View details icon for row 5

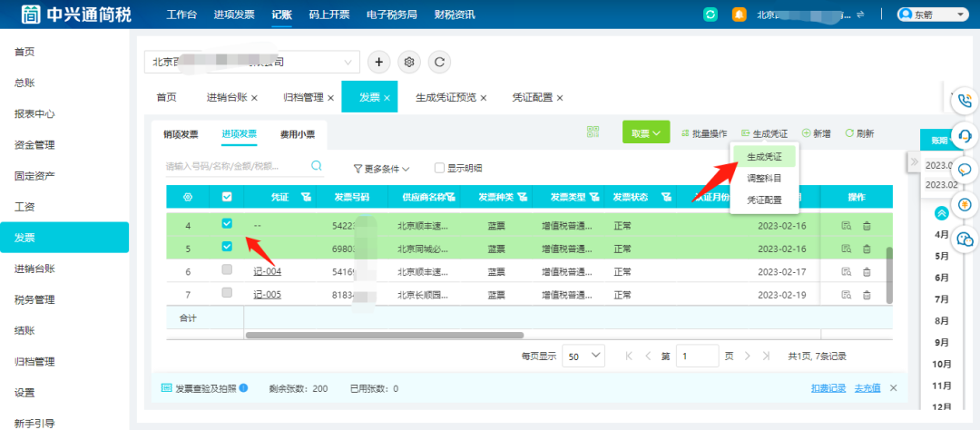click(847, 249)
